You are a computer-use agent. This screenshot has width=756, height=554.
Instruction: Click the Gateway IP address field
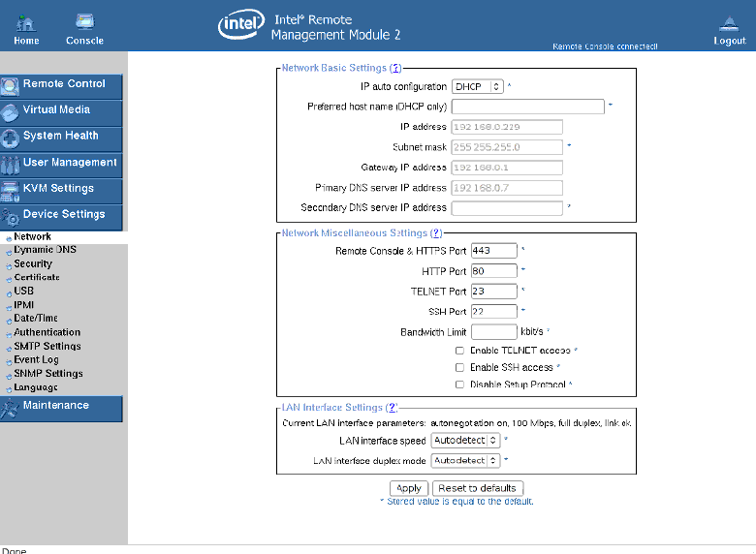[507, 168]
